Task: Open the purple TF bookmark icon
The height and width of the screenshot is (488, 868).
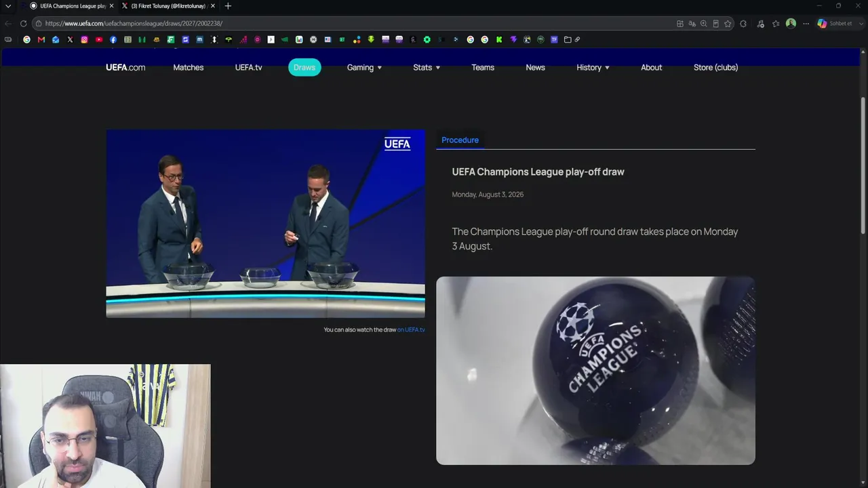Action: [x=554, y=39]
